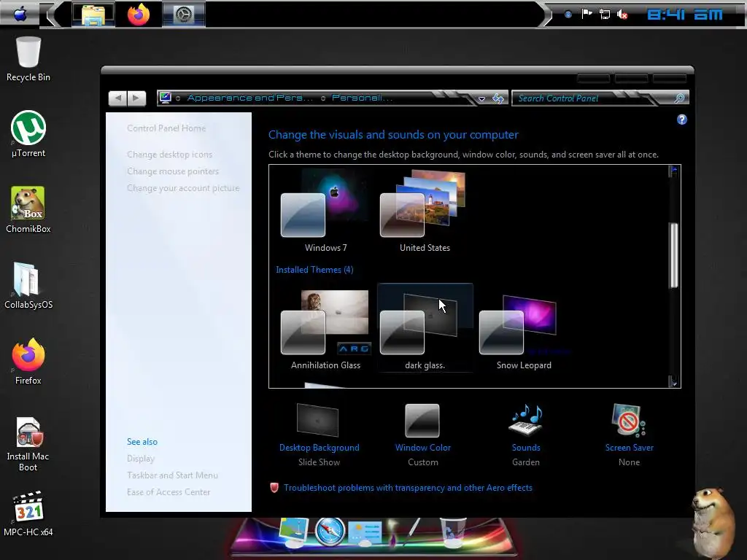Open Change your account picture link

pos(183,187)
